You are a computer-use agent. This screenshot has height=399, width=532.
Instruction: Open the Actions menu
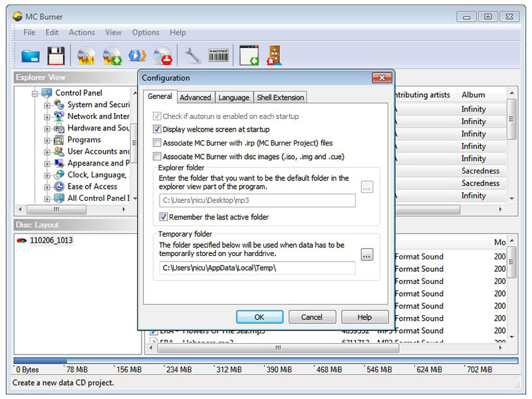82,33
